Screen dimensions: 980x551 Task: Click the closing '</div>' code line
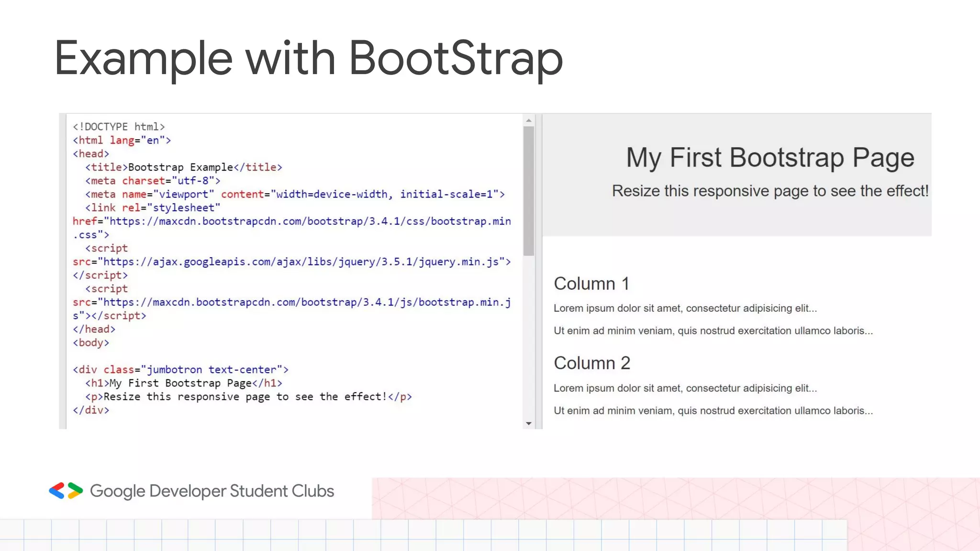click(91, 410)
